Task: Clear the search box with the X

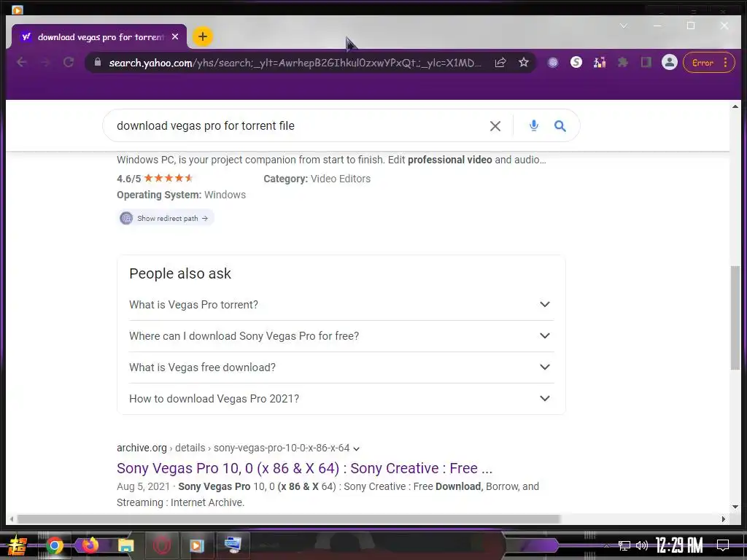Action: (x=495, y=126)
